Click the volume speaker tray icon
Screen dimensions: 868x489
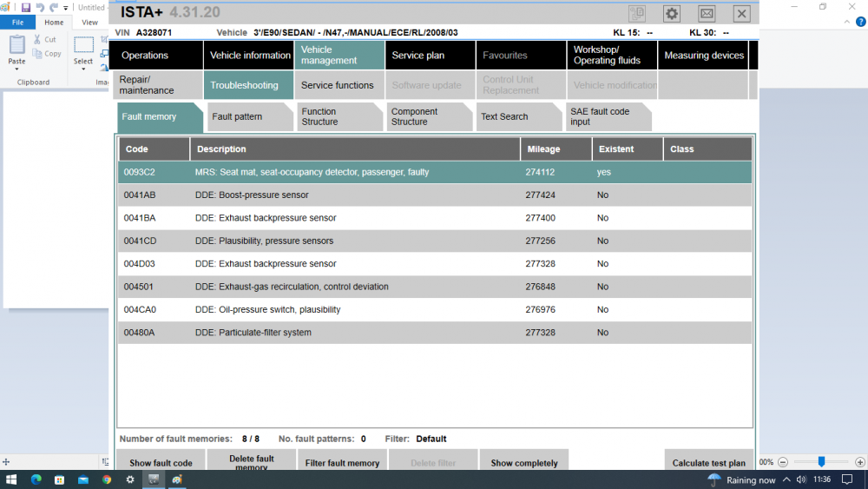click(x=801, y=479)
